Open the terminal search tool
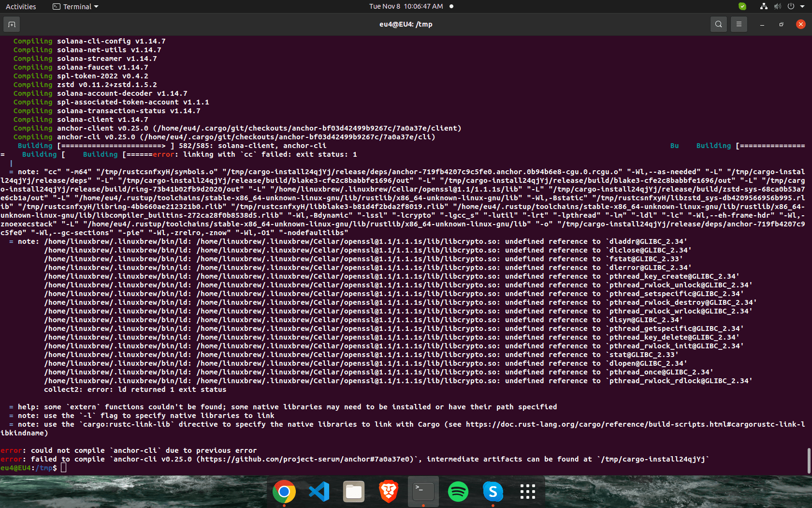Image resolution: width=812 pixels, height=508 pixels. point(718,24)
